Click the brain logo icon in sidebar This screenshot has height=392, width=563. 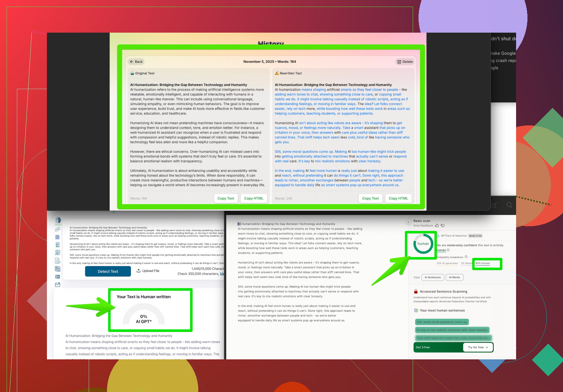coord(58,220)
